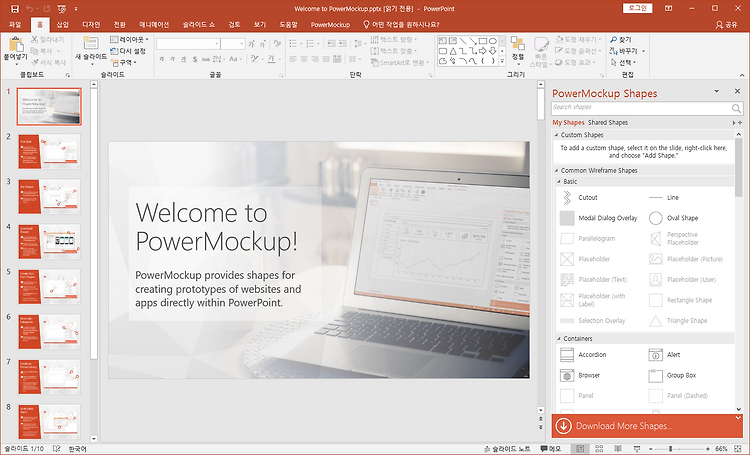750x455 pixels.
Task: Switch to the My Shapes tab
Action: click(568, 123)
